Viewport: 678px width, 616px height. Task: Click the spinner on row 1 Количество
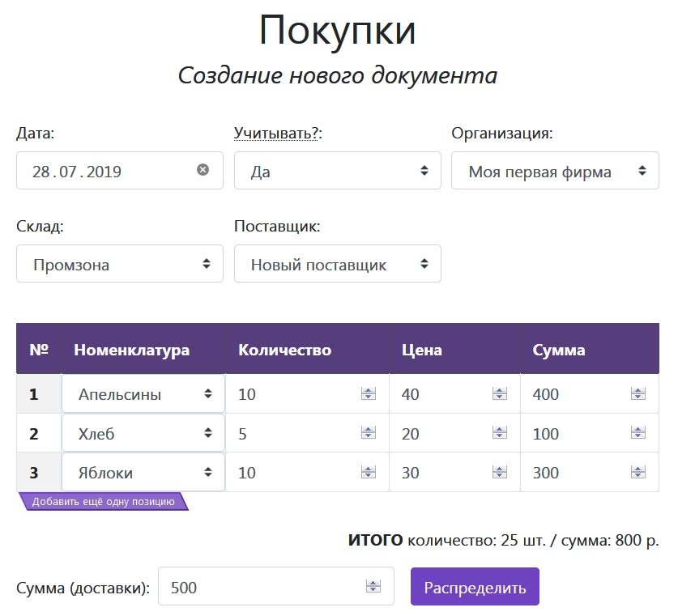[369, 394]
